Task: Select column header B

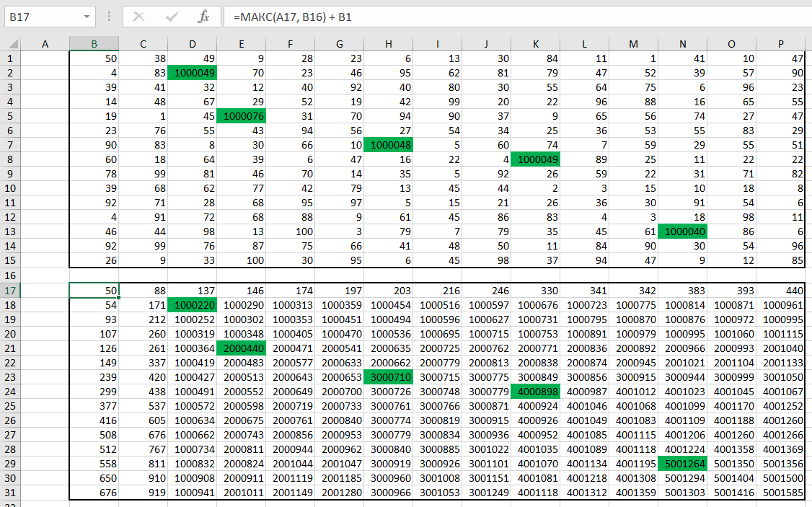Action: [x=94, y=45]
